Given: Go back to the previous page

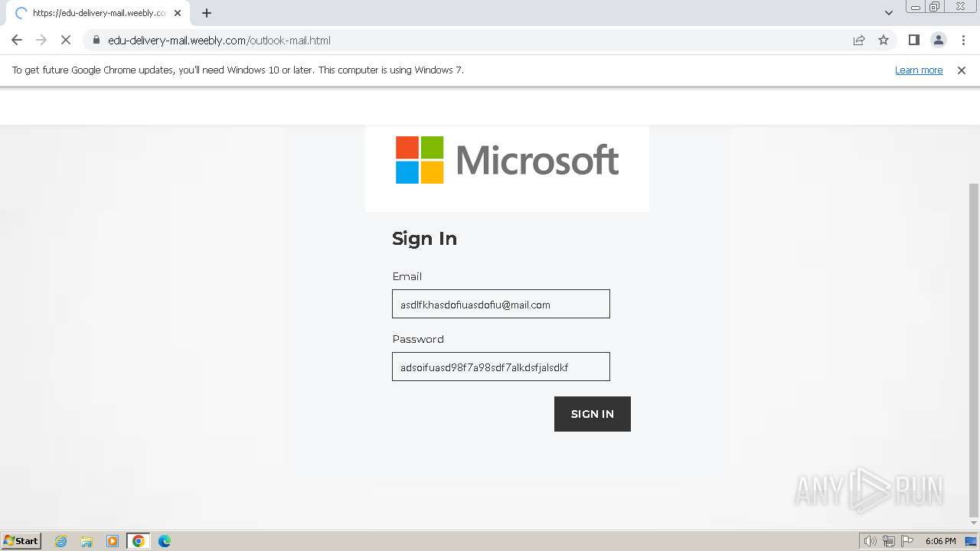Looking at the screenshot, I should point(17,40).
